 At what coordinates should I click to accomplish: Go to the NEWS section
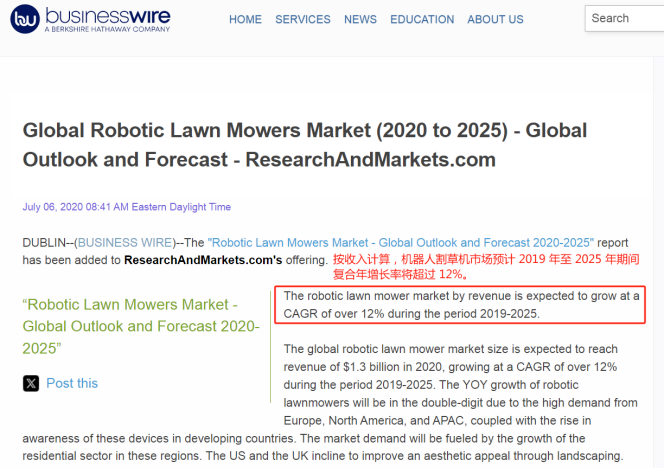[360, 19]
